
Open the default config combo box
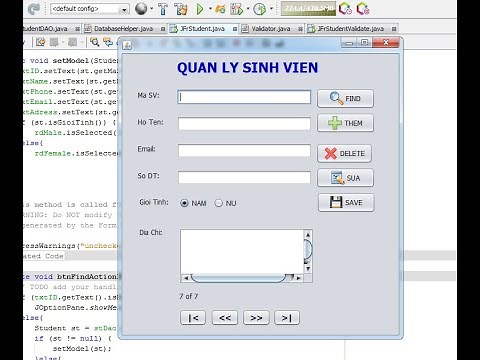point(90,9)
